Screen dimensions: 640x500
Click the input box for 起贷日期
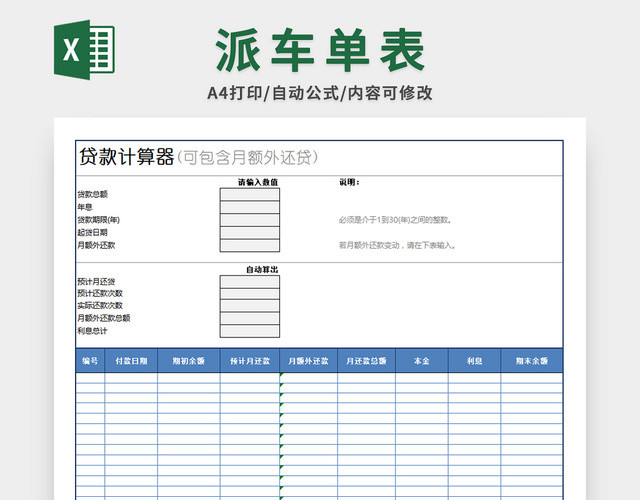click(x=250, y=233)
